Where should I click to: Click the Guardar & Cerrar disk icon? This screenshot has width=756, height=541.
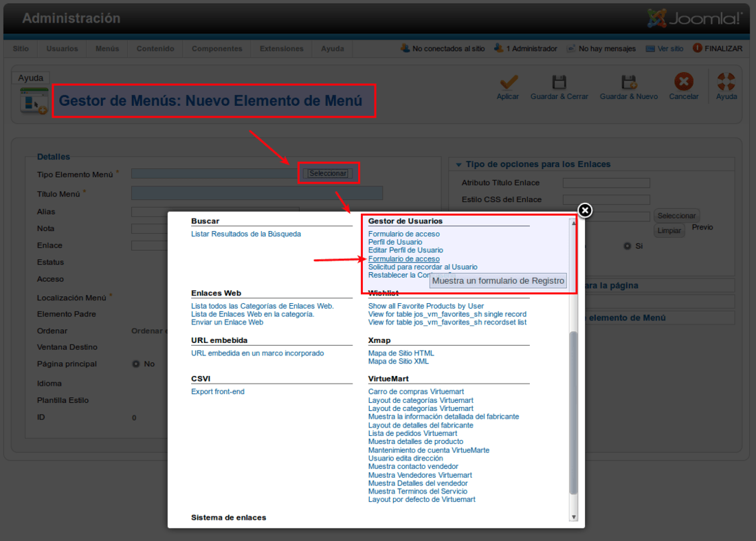(559, 82)
